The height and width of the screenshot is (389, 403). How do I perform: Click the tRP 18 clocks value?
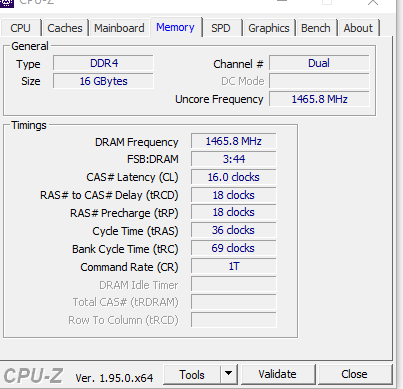234,213
